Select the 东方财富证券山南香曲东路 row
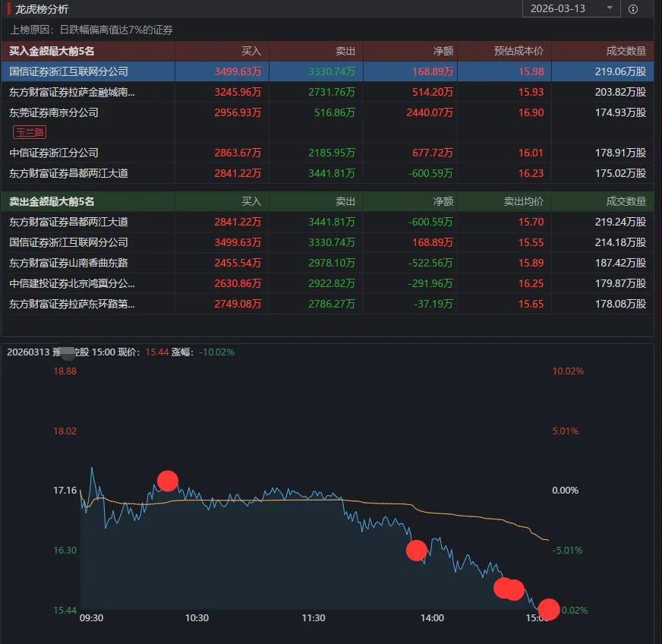Screen dimensions: 662x644 [328, 263]
